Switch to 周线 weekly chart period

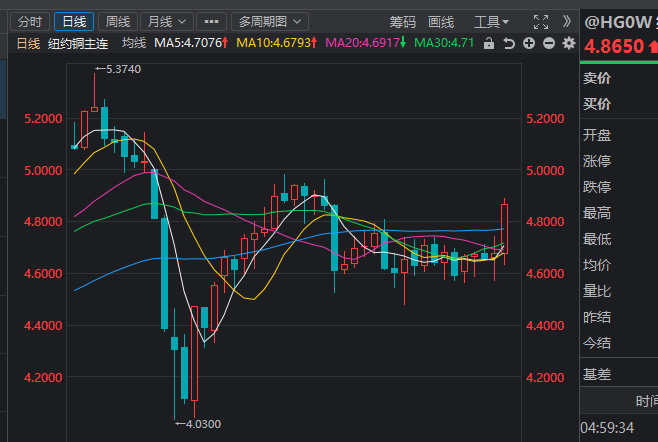[117, 21]
